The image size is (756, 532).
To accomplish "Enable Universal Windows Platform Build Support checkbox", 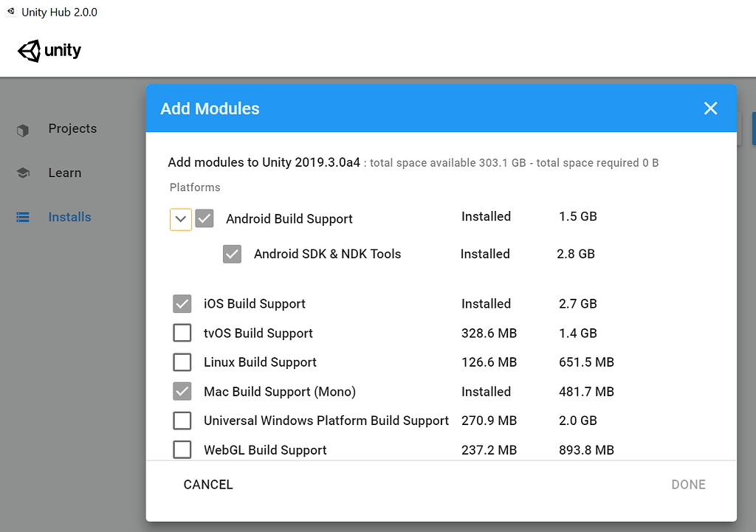I will (x=182, y=421).
